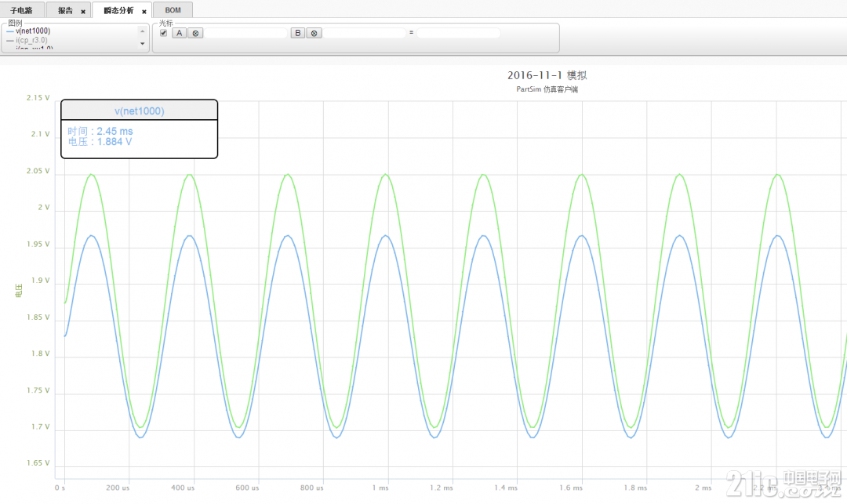Click the 1.6 ms time axis label
The width and height of the screenshot is (847, 504).
coord(571,488)
